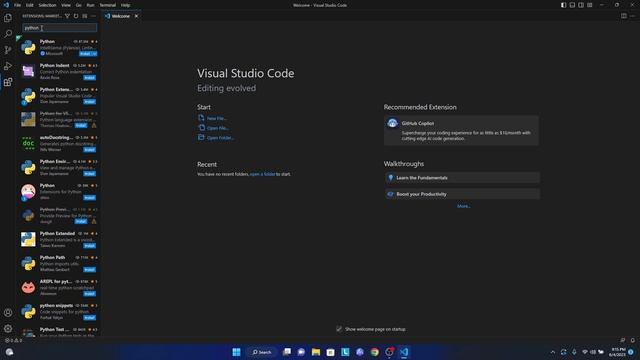Click 'open a folder' link under Recent
This screenshot has width=640, height=360.
click(x=262, y=174)
